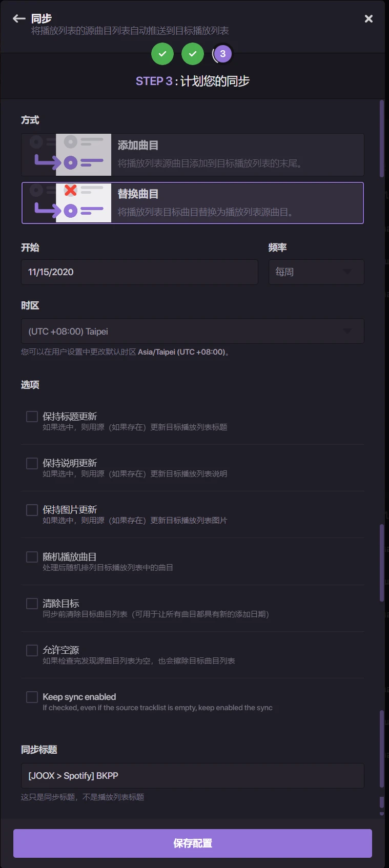Click the back arrow icon
Screen dimensions: 389x868
click(x=19, y=18)
